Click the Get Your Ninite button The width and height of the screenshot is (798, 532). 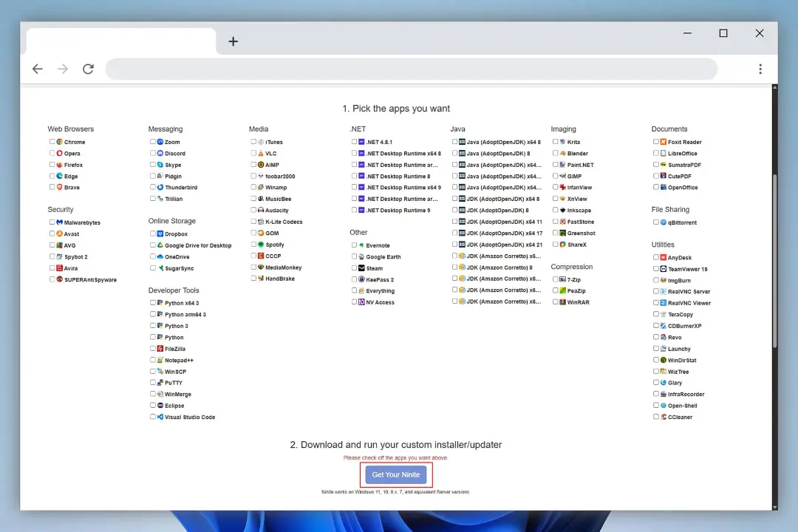(x=396, y=474)
